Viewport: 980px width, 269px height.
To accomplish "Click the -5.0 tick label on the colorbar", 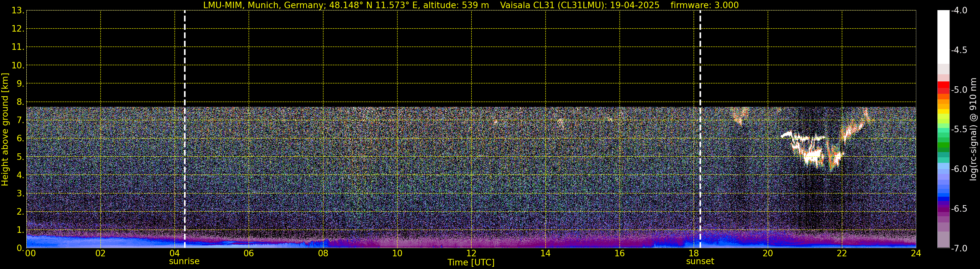I will (959, 90).
